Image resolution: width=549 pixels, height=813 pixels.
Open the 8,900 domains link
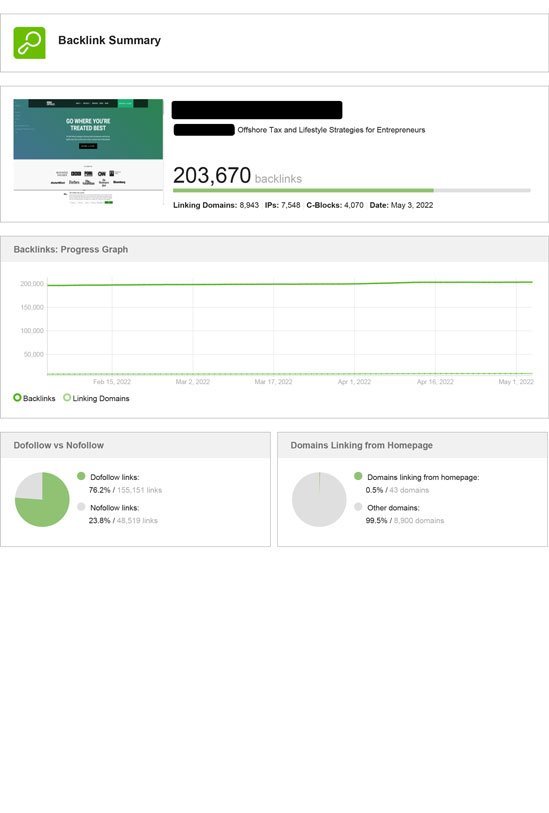coord(419,521)
